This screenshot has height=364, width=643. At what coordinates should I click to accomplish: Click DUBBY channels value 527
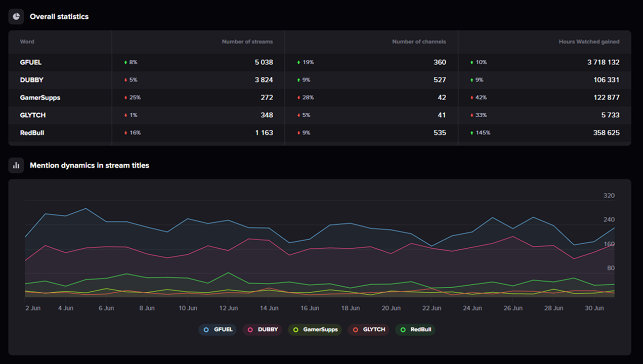point(440,80)
